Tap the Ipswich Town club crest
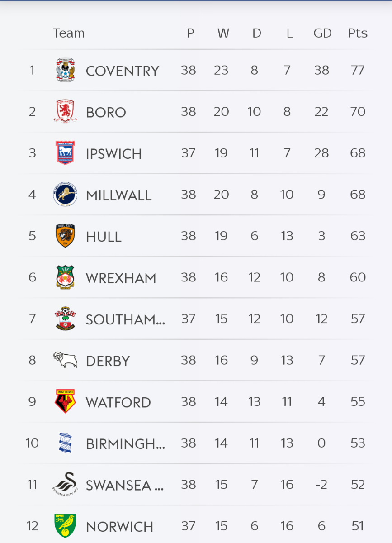The image size is (392, 543). point(65,153)
